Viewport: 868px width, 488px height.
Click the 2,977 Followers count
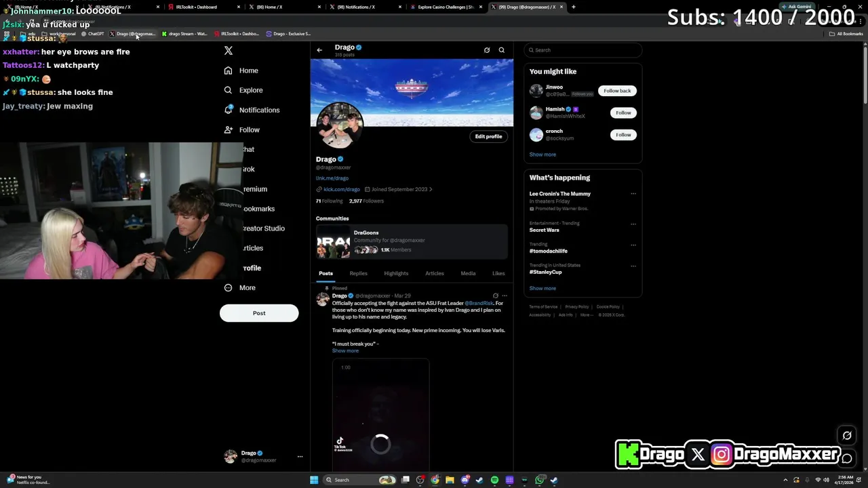point(366,201)
